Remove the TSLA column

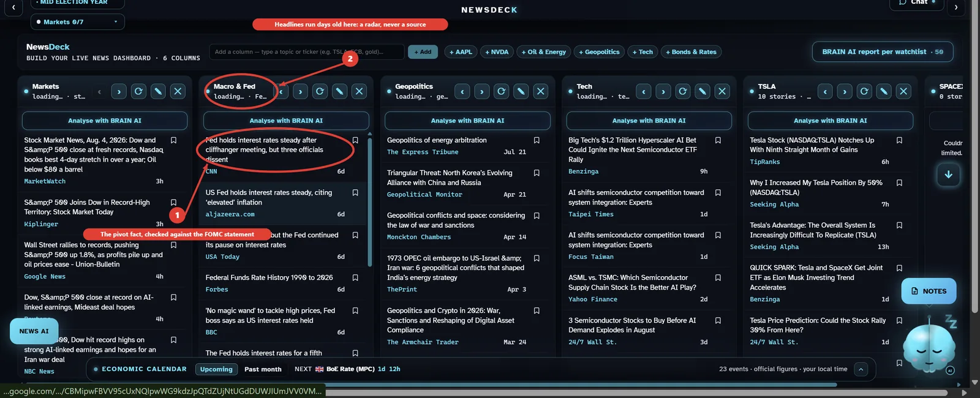pos(903,91)
